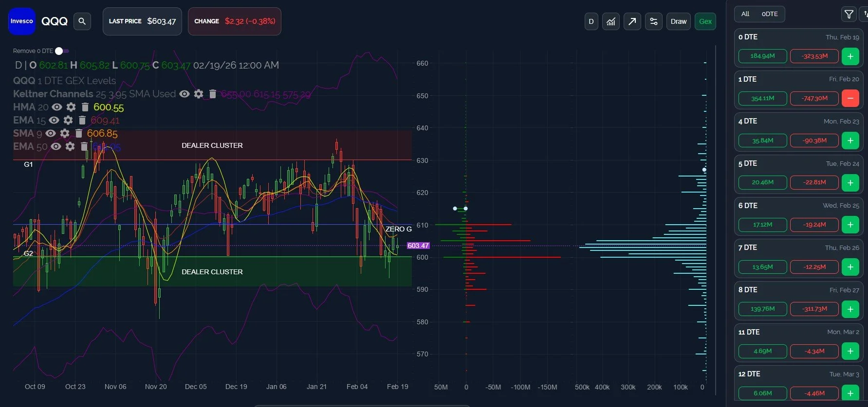Open EMA 50 settings gear
Viewport: 868px width, 407px height.
click(x=70, y=146)
